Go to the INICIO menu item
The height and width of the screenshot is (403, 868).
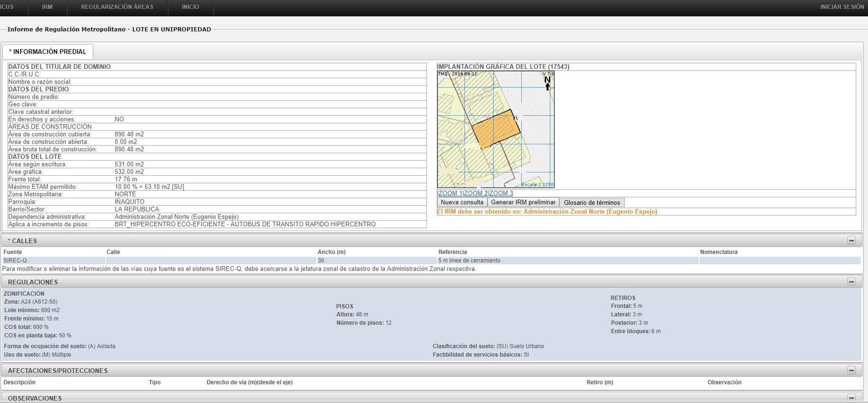(x=190, y=7)
